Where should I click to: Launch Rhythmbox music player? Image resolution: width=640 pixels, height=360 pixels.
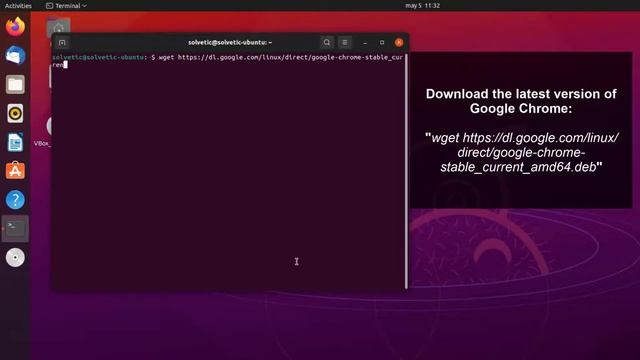point(15,113)
